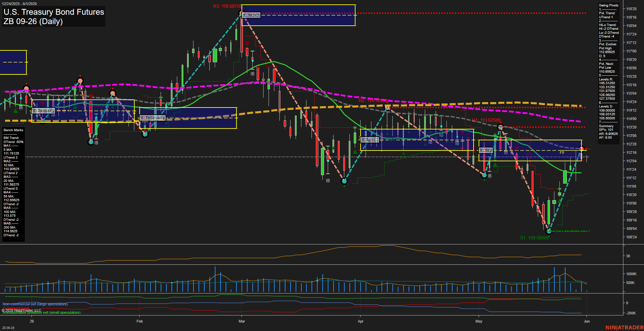Image resolution: width=644 pixels, height=331 pixels.
Task: Click the AR: 6.90625 summary value
Action: click(608, 134)
